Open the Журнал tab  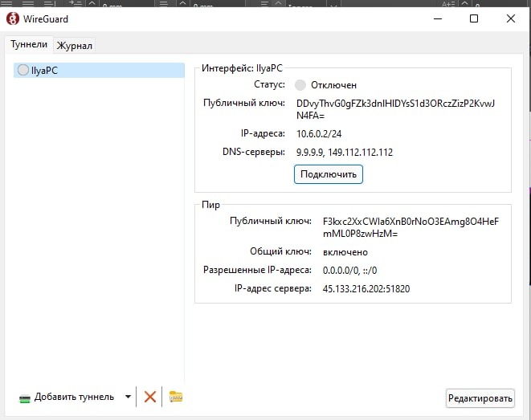(74, 45)
